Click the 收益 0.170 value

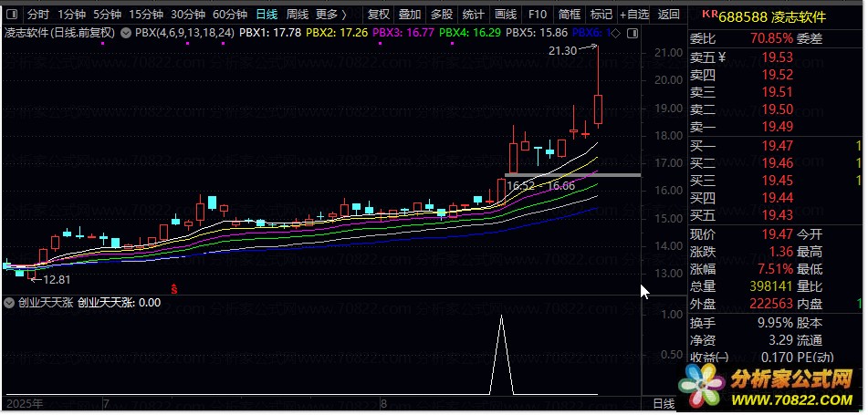(777, 358)
